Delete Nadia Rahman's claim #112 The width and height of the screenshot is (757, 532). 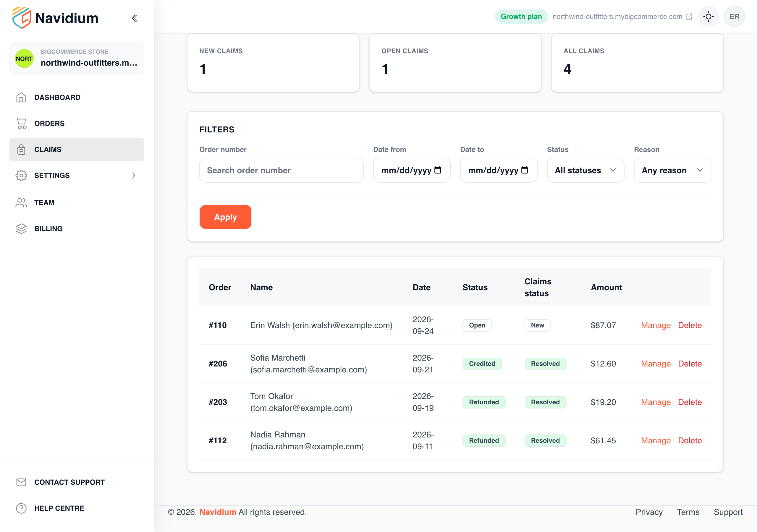690,440
